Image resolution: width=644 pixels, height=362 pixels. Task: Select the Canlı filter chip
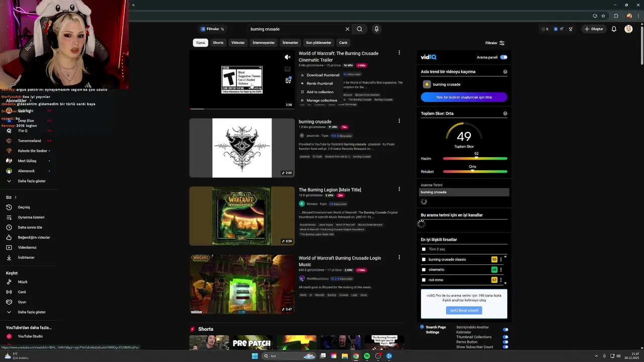point(343,43)
